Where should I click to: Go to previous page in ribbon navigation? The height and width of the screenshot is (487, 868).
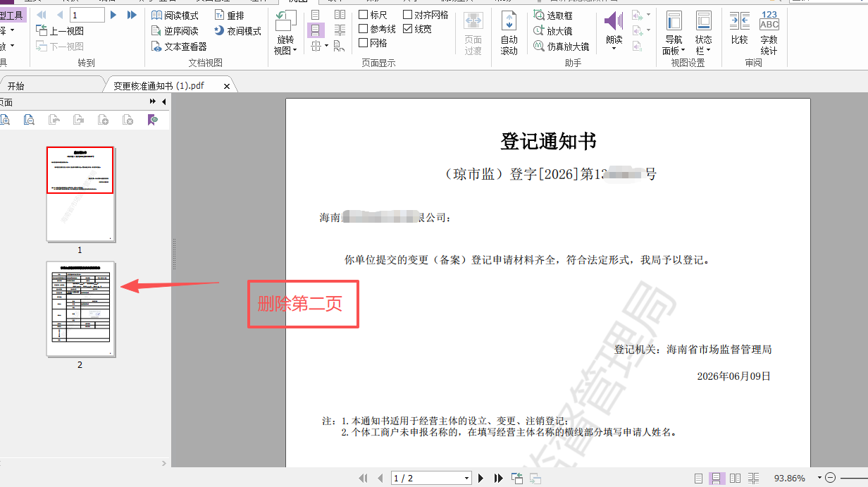coord(59,15)
